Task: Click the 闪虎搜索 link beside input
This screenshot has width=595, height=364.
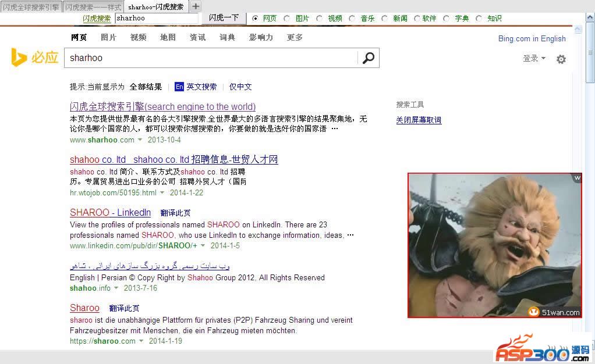Action: pyautogui.click(x=97, y=18)
